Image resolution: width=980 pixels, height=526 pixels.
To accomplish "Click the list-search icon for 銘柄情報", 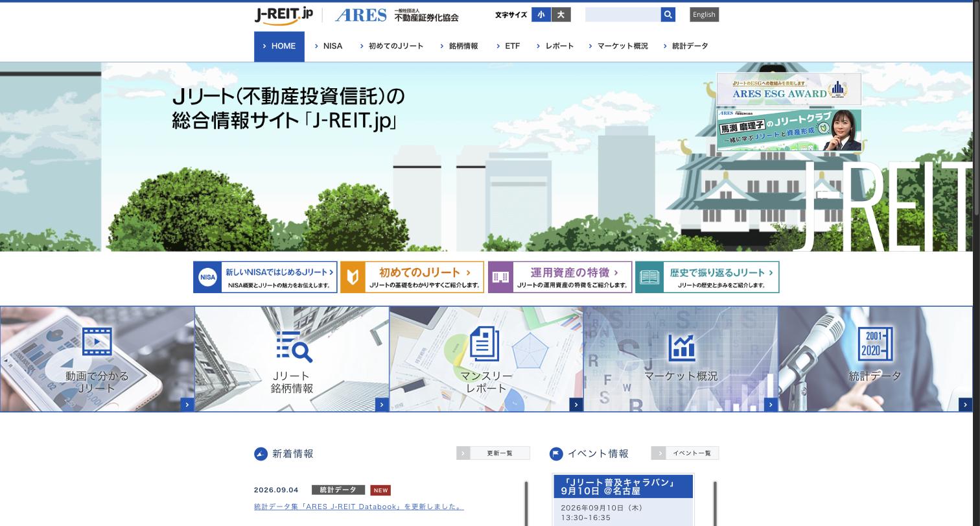I will [x=294, y=346].
